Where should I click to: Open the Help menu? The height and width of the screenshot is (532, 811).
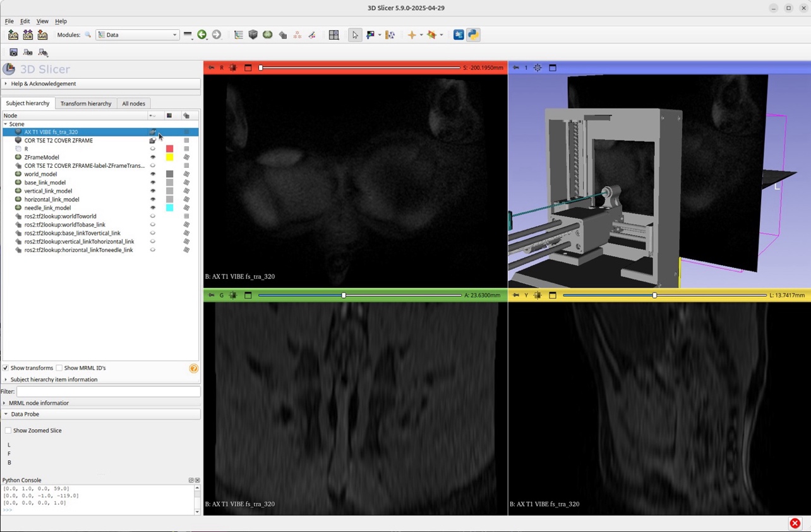61,21
